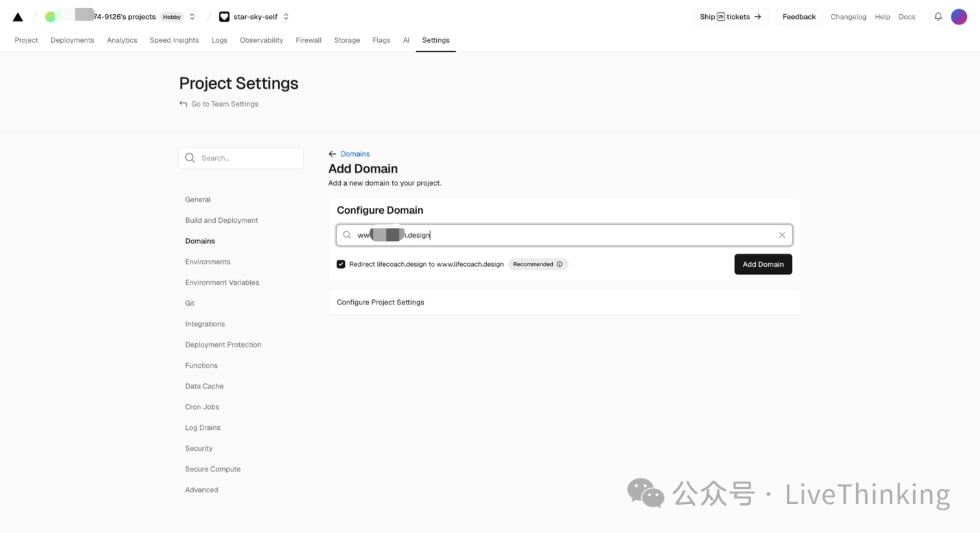The width and height of the screenshot is (980, 533).
Task: Click the star-sky-self project icon
Action: click(x=224, y=17)
